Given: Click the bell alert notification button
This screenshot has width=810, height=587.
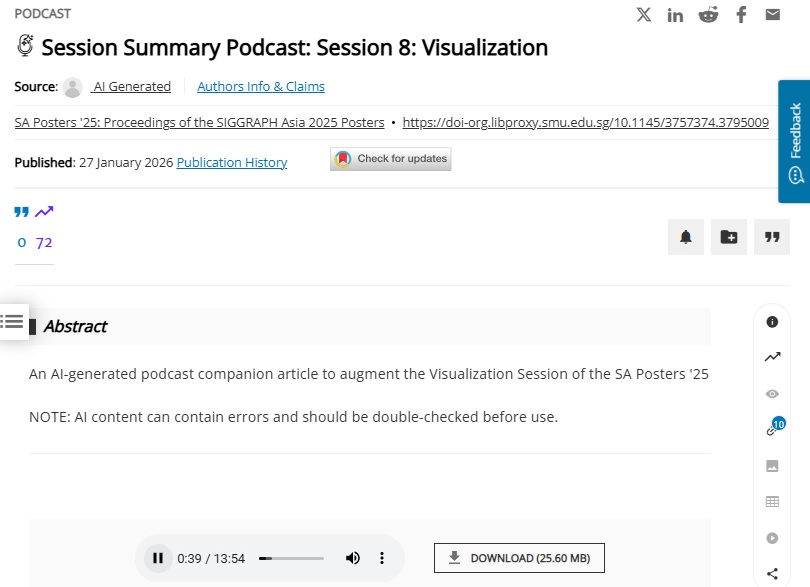Looking at the screenshot, I should pyautogui.click(x=686, y=237).
